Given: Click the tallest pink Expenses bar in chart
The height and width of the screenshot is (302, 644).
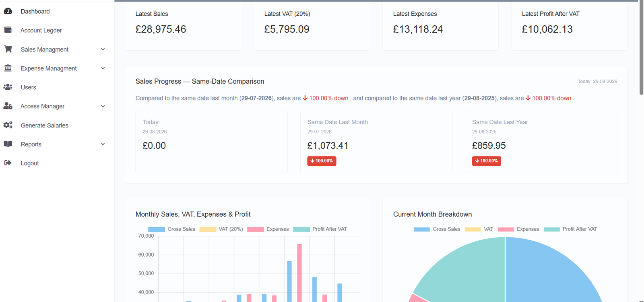Looking at the screenshot, I should pyautogui.click(x=299, y=273).
